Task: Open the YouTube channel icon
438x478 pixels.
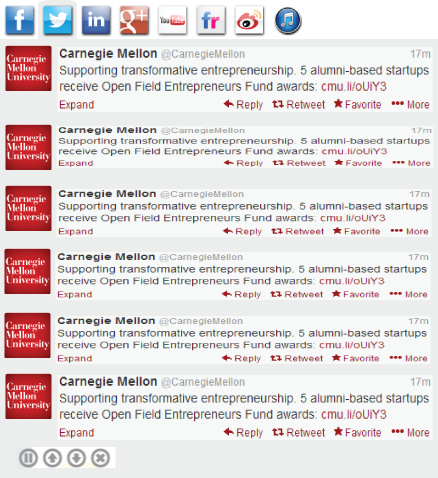Action: pyautogui.click(x=172, y=20)
